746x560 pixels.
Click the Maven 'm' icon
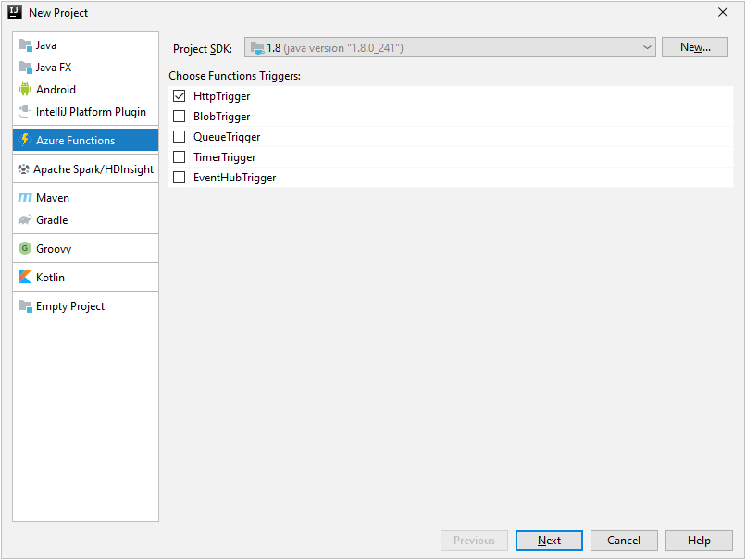(x=25, y=197)
